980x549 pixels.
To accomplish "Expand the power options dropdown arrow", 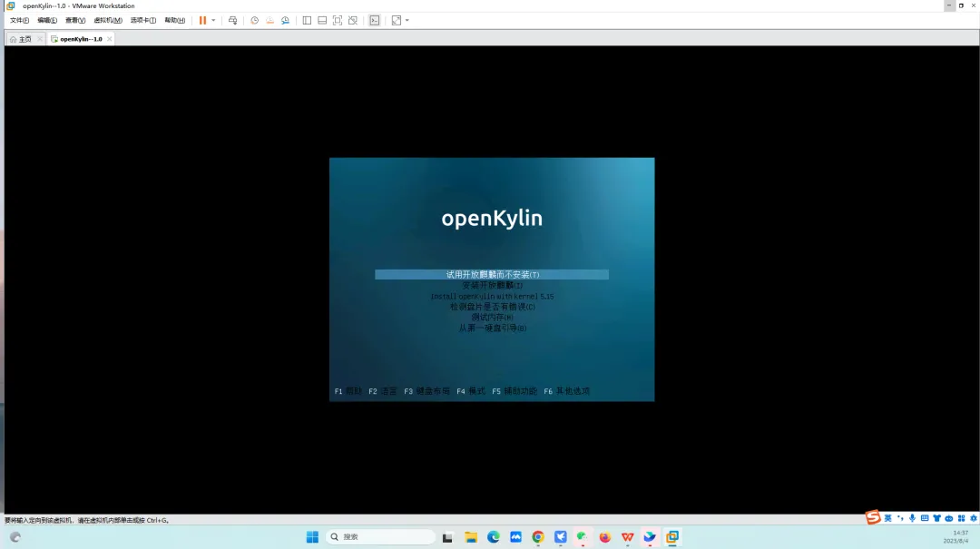I will (214, 21).
